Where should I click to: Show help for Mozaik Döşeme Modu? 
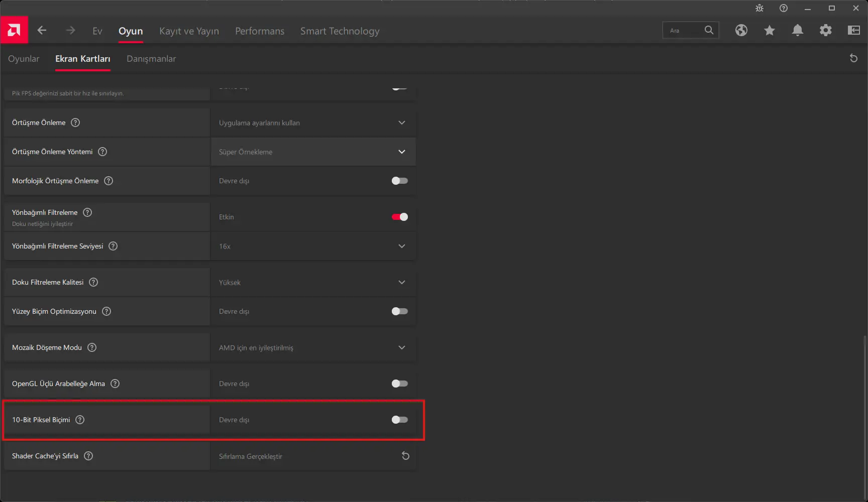coord(92,347)
